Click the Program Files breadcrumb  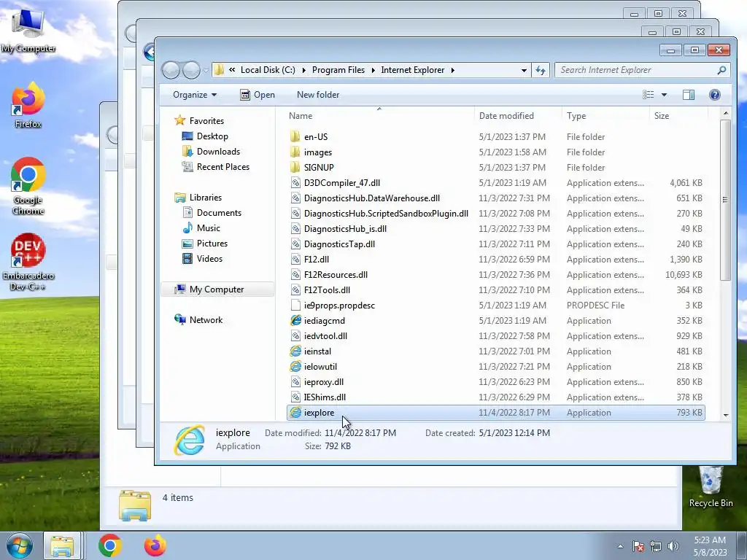pyautogui.click(x=338, y=70)
